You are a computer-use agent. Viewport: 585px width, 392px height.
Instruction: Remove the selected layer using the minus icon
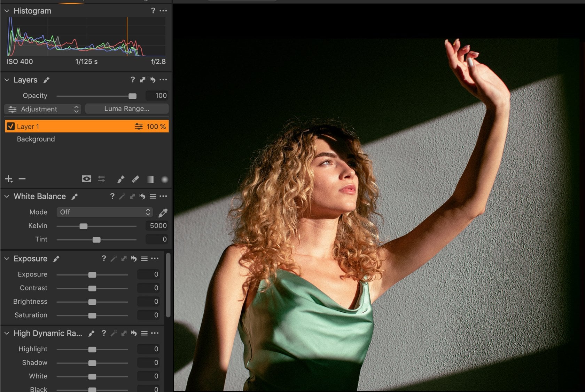pos(22,179)
